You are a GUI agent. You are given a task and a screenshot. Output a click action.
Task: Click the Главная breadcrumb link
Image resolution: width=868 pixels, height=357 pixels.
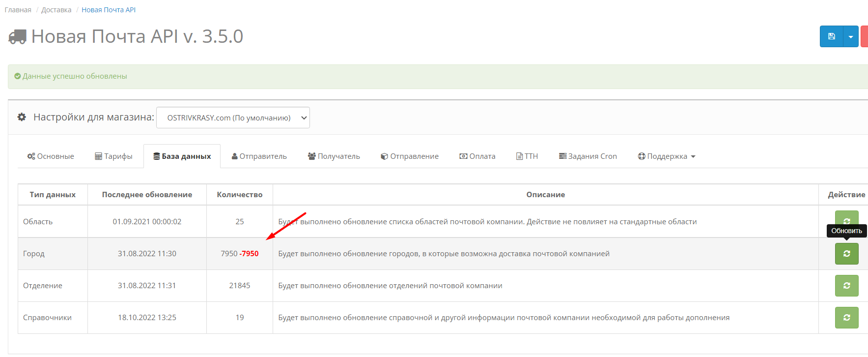tap(18, 10)
